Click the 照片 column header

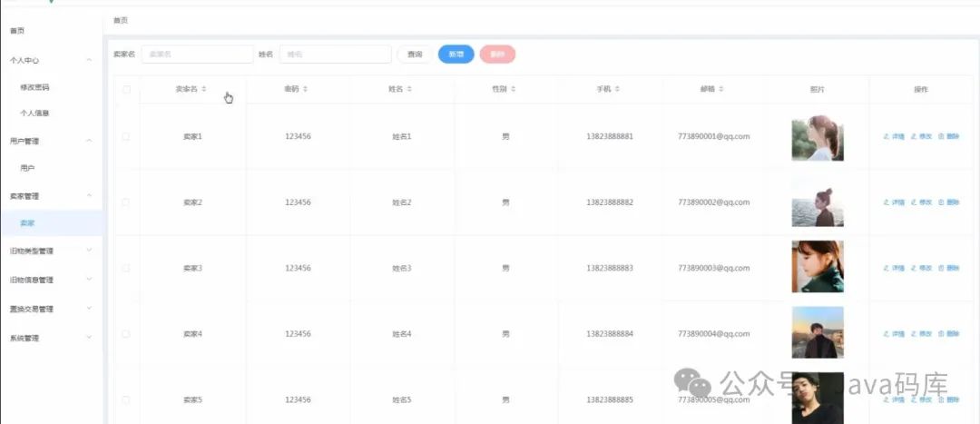[x=817, y=89]
